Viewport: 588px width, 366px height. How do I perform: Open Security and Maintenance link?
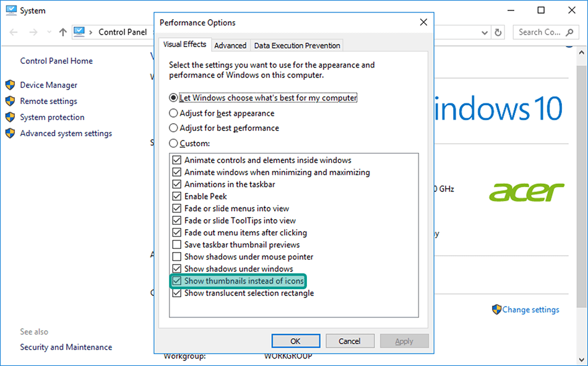coord(66,347)
